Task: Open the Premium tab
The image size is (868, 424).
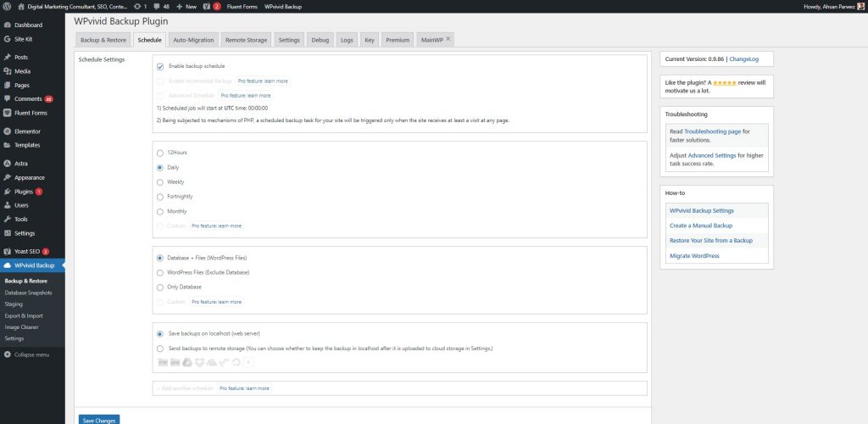Action: click(x=398, y=40)
